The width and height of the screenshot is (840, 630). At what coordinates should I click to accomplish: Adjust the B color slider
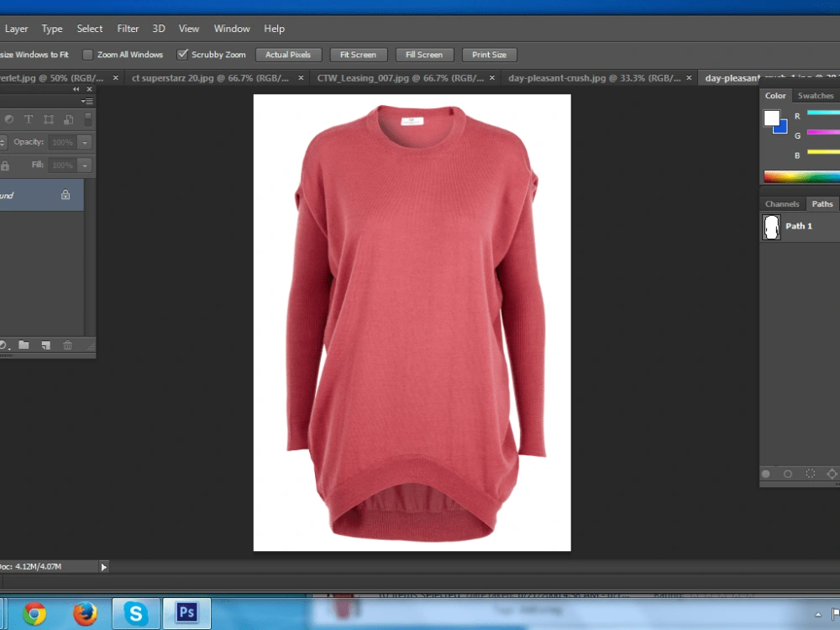(823, 151)
